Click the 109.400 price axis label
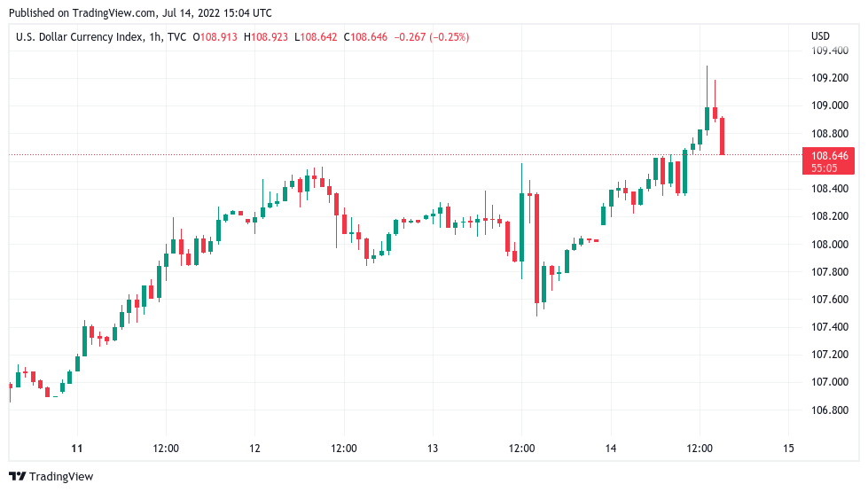The width and height of the screenshot is (868, 492). click(827, 51)
